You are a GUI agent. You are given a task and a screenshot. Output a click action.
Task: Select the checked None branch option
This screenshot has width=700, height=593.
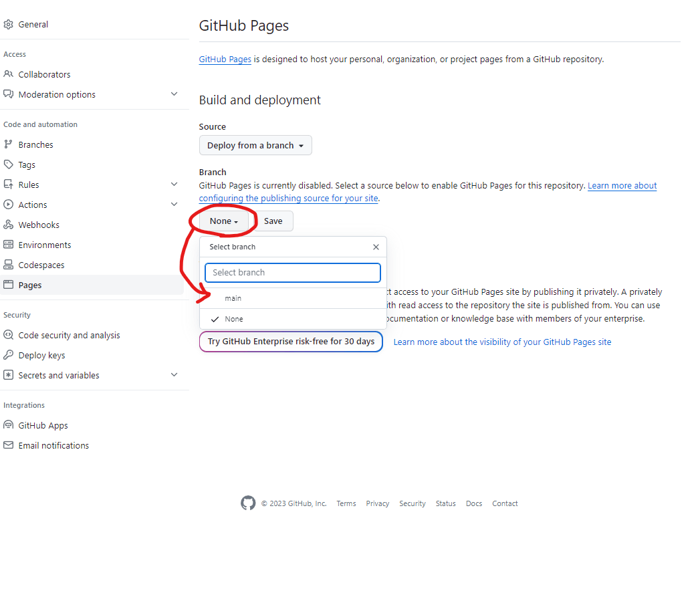tap(293, 319)
